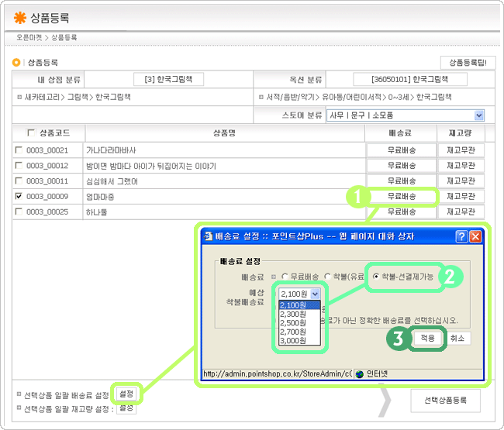Choose 2,500원 from the shipping fee list
The image size is (504, 430).
pyautogui.click(x=294, y=322)
